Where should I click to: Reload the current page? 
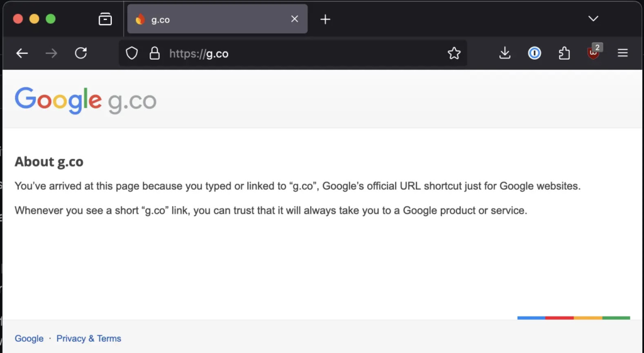[x=80, y=53]
